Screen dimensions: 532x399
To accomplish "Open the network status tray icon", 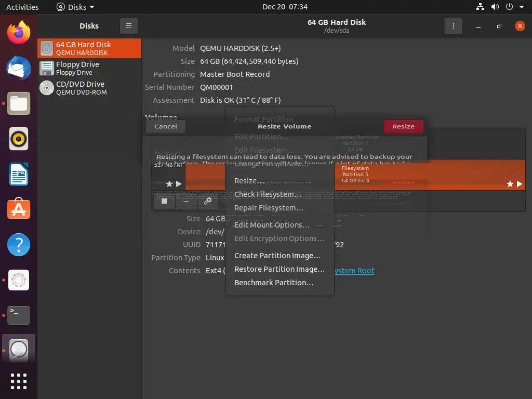I will pos(480,7).
